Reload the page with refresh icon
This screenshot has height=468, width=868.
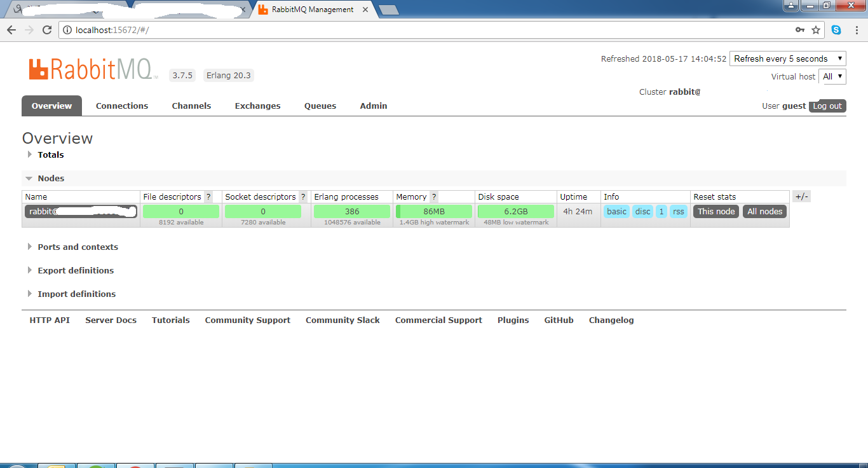point(47,30)
